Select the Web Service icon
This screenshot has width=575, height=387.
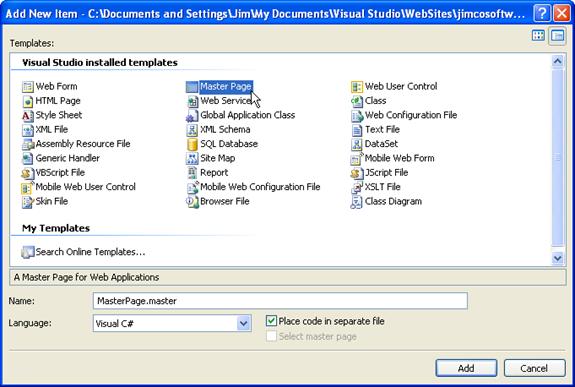192,101
